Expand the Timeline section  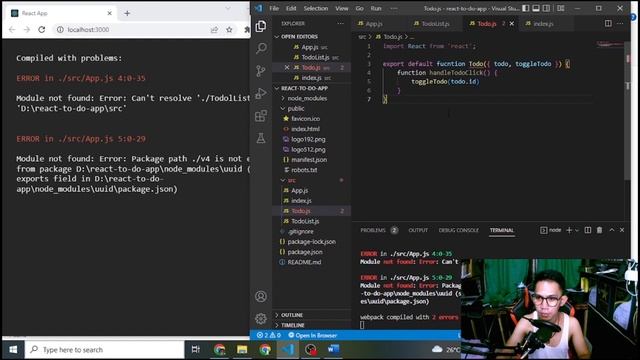[x=312, y=325]
